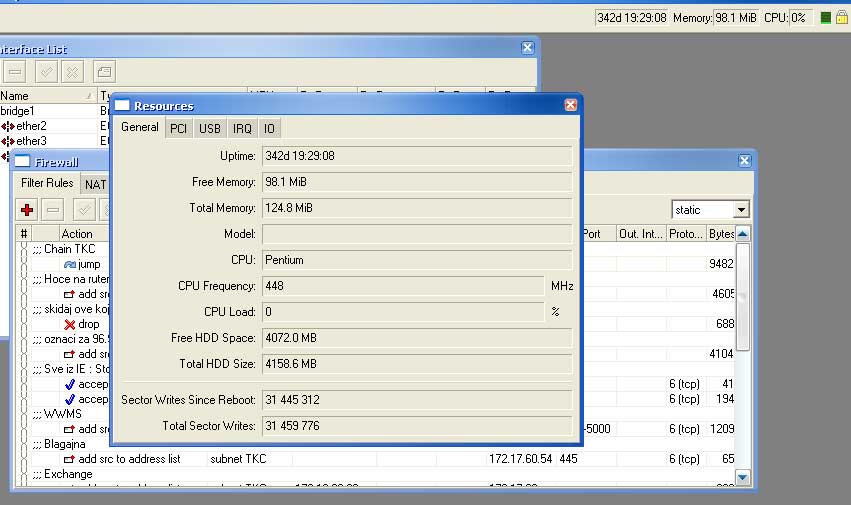Screen dimensions: 851x505
Task: Close the Interface List window
Action: (x=528, y=48)
